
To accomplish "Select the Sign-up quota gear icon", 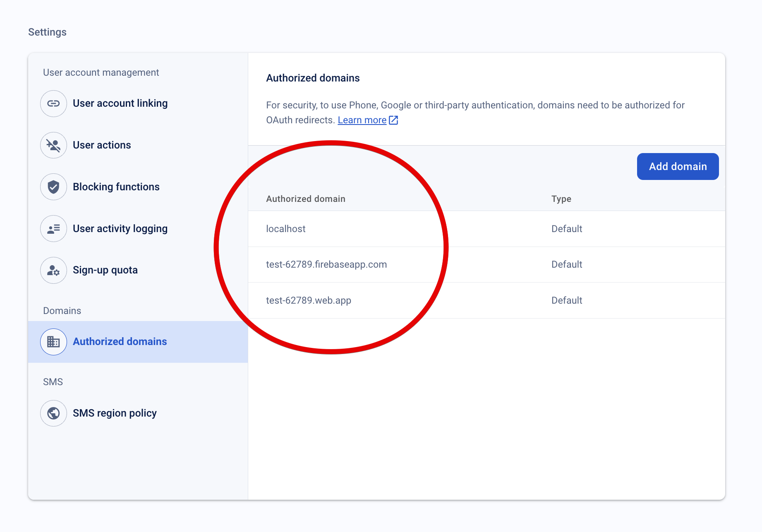I will pyautogui.click(x=53, y=270).
